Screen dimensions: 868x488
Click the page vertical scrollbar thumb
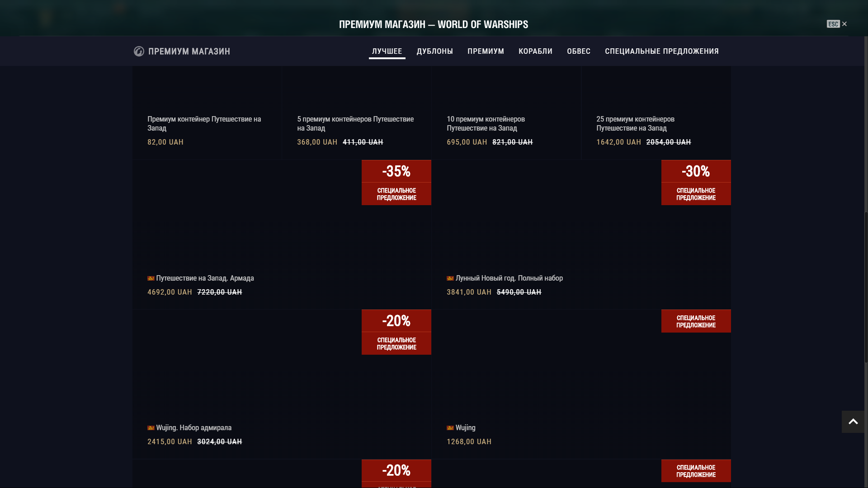(x=866, y=286)
